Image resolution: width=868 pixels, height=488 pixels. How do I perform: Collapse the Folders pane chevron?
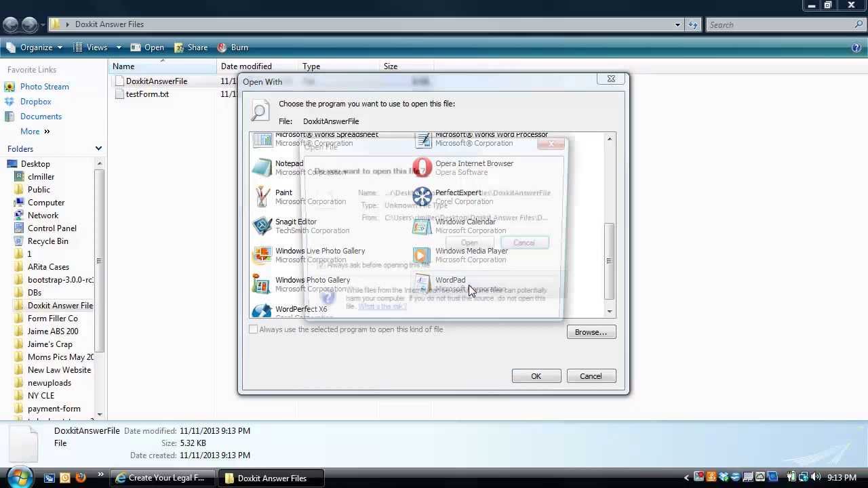(x=98, y=148)
